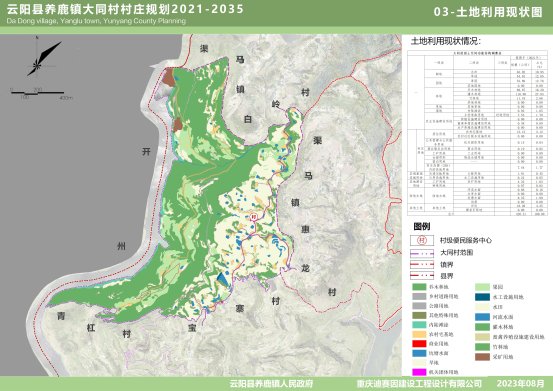Click the orange 农村宅基地 legend swatch

tap(419, 334)
